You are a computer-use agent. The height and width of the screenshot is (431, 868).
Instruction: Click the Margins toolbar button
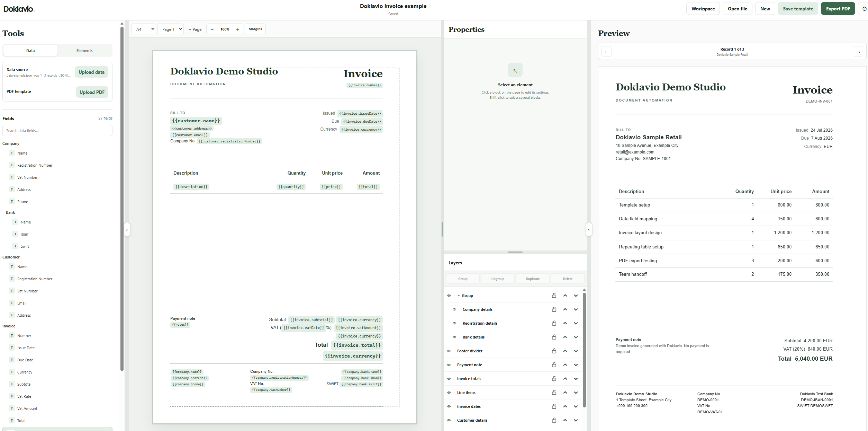pyautogui.click(x=255, y=29)
